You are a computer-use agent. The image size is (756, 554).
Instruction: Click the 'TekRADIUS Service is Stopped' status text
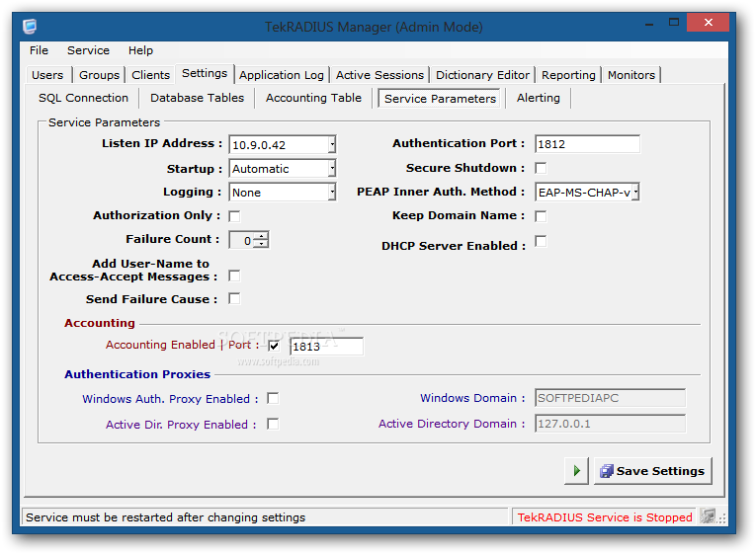[605, 517]
